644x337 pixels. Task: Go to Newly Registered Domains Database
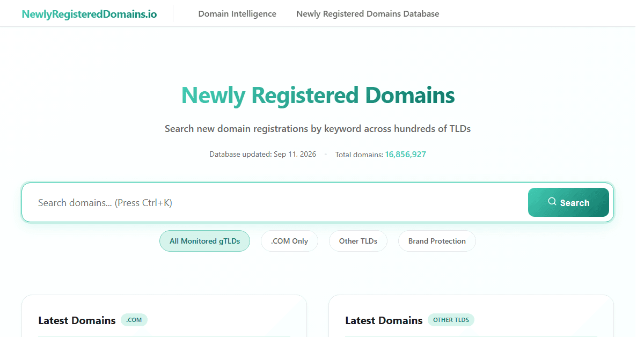pyautogui.click(x=368, y=14)
